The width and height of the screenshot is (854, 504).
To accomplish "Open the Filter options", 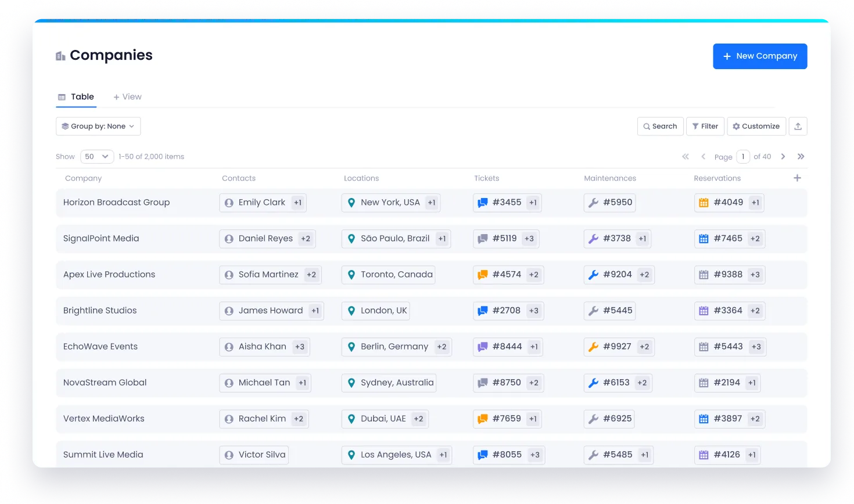I will coord(705,126).
